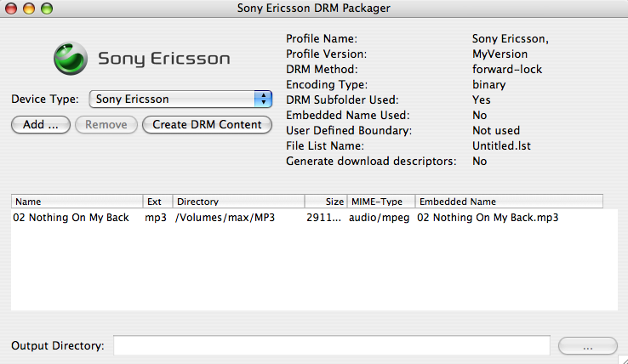The width and height of the screenshot is (628, 364).
Task: Close window with the red button
Action: [12, 9]
